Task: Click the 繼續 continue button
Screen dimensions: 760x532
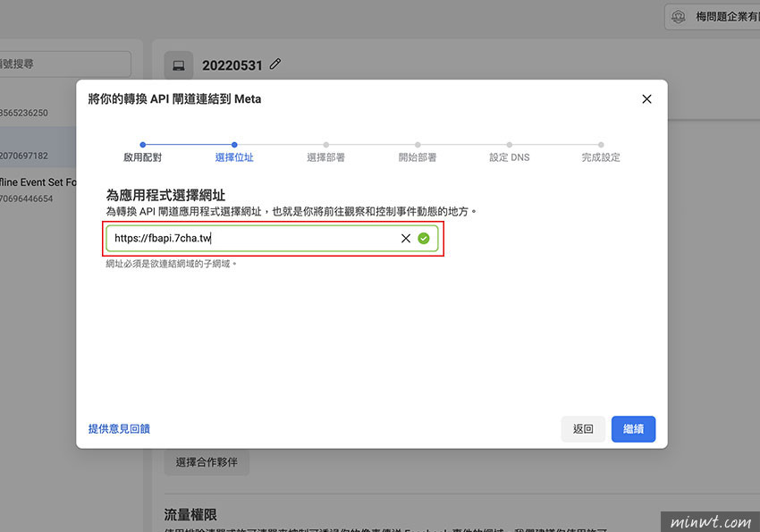Action: coord(633,429)
